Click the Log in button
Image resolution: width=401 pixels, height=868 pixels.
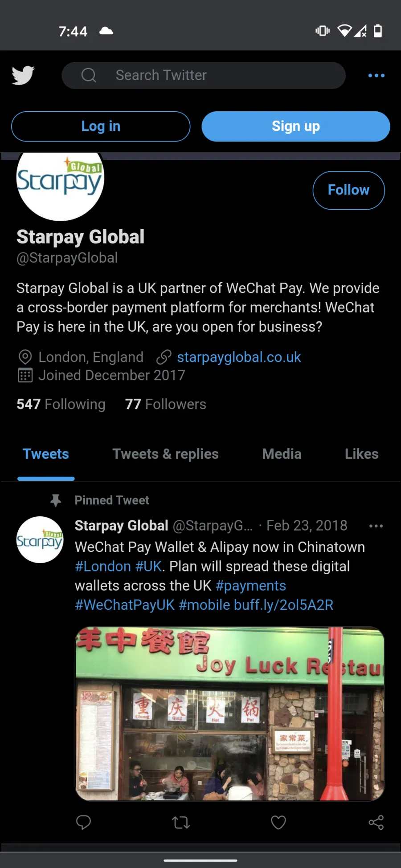click(101, 126)
